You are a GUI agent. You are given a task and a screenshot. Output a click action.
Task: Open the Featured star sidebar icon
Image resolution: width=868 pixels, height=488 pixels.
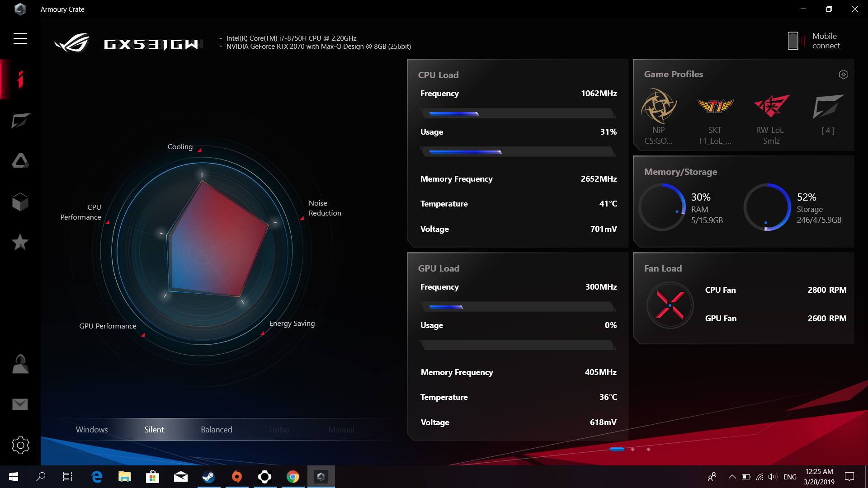point(20,242)
